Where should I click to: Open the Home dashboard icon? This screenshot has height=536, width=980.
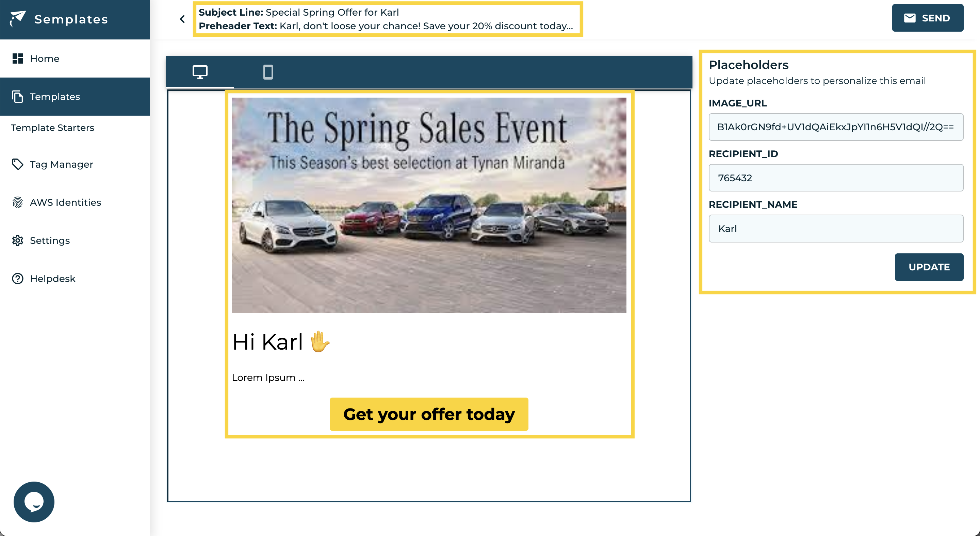(x=17, y=58)
